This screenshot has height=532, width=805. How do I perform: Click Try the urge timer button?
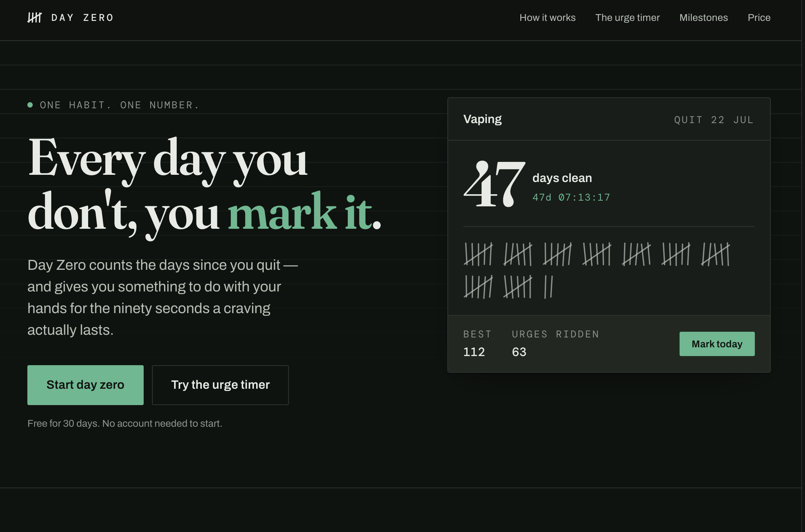click(220, 385)
